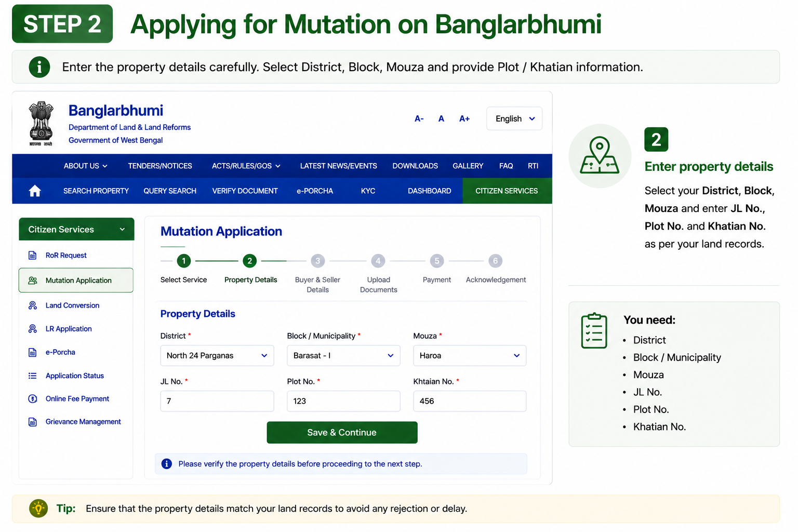
Task: Click the RoR Request document icon
Action: coord(32,256)
